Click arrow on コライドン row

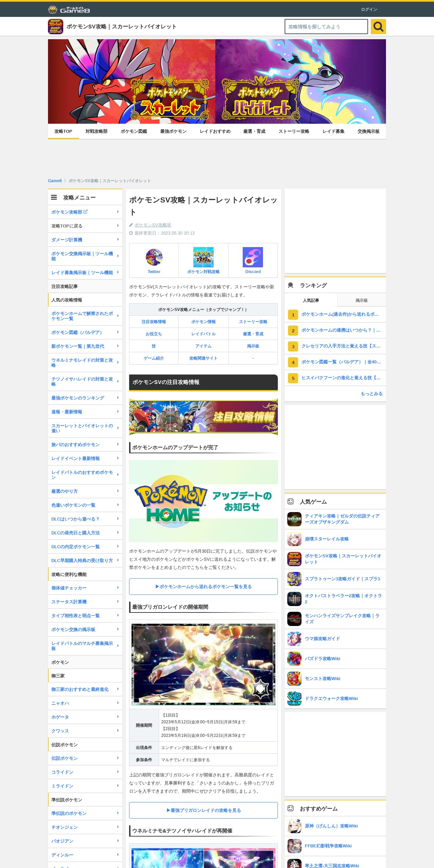tap(118, 772)
